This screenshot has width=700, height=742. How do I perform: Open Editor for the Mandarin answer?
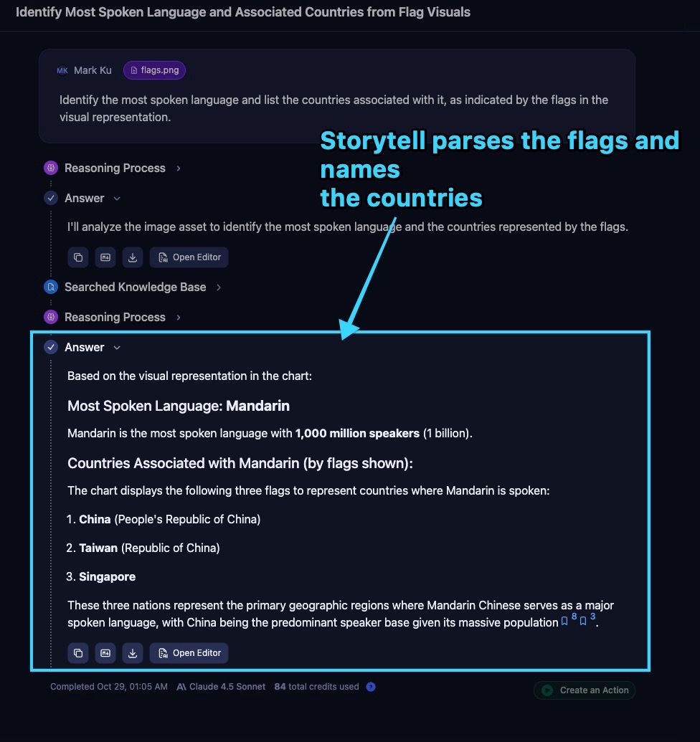(x=189, y=653)
